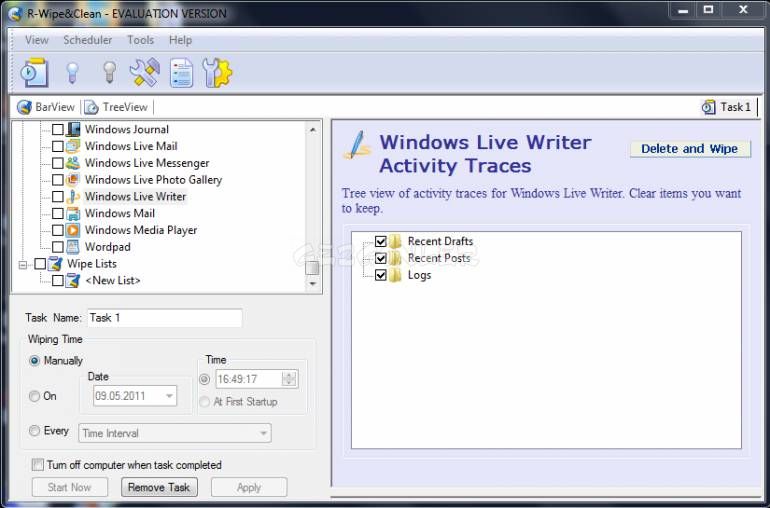770x508 pixels.
Task: Select the Manually wiping time option
Action: point(34,361)
